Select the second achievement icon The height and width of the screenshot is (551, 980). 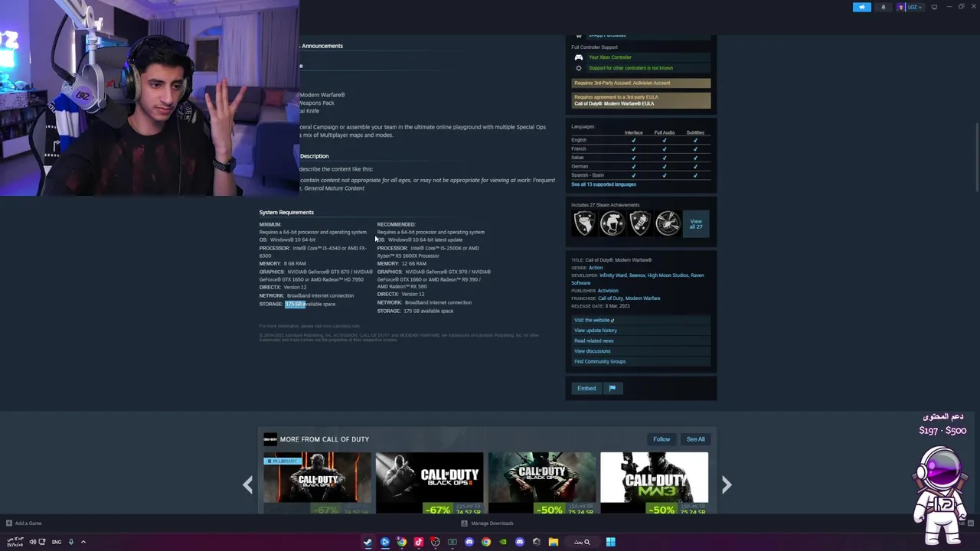[x=612, y=223]
